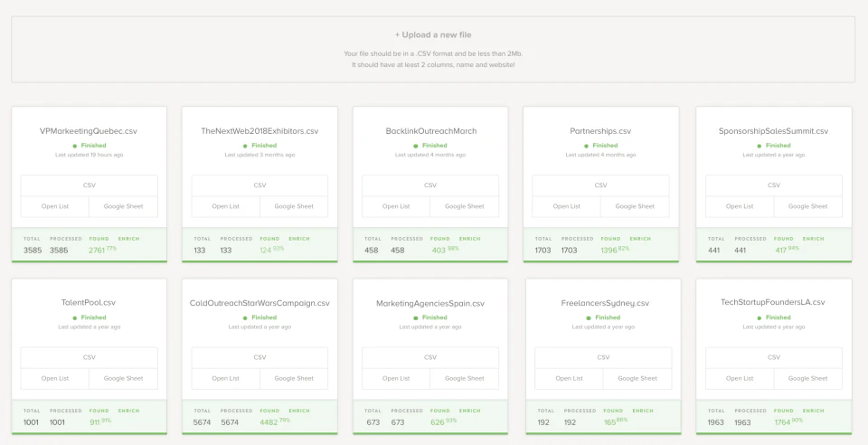Click the green progress bar under BacklinkOutreachMarch
Viewport: 868px width, 445px height.
coord(430,260)
